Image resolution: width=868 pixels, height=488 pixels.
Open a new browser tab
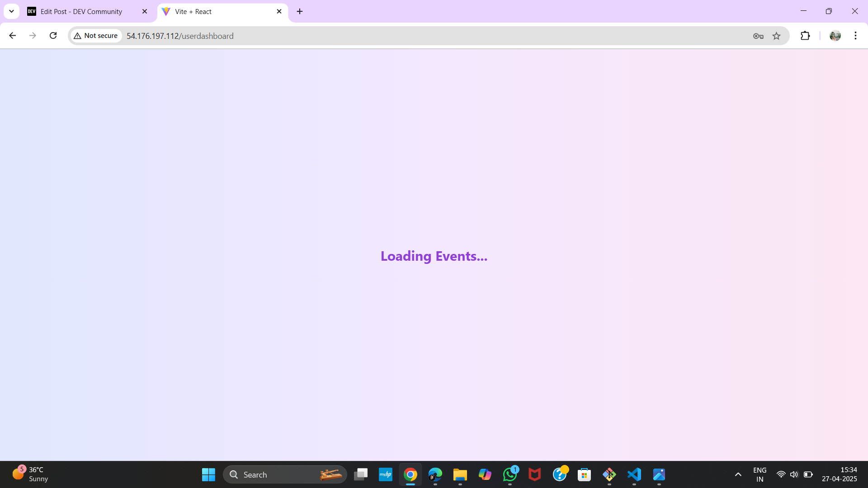pos(300,12)
